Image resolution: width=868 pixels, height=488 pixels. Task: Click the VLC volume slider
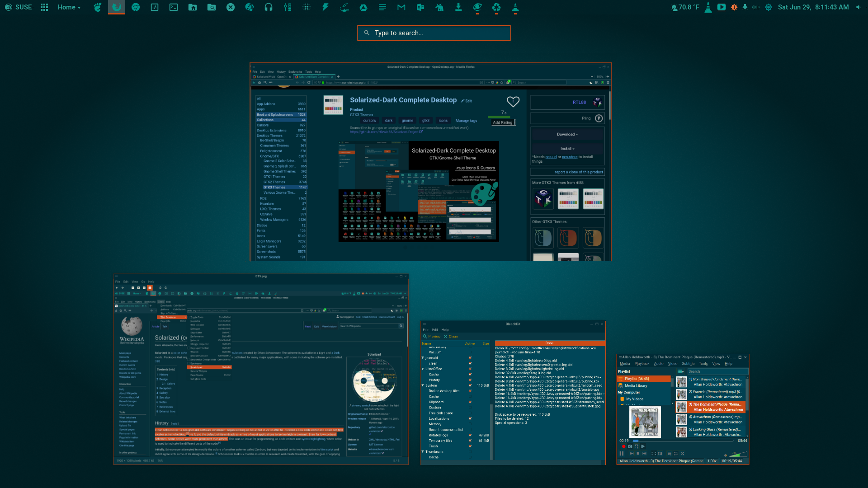pyautogui.click(x=738, y=454)
